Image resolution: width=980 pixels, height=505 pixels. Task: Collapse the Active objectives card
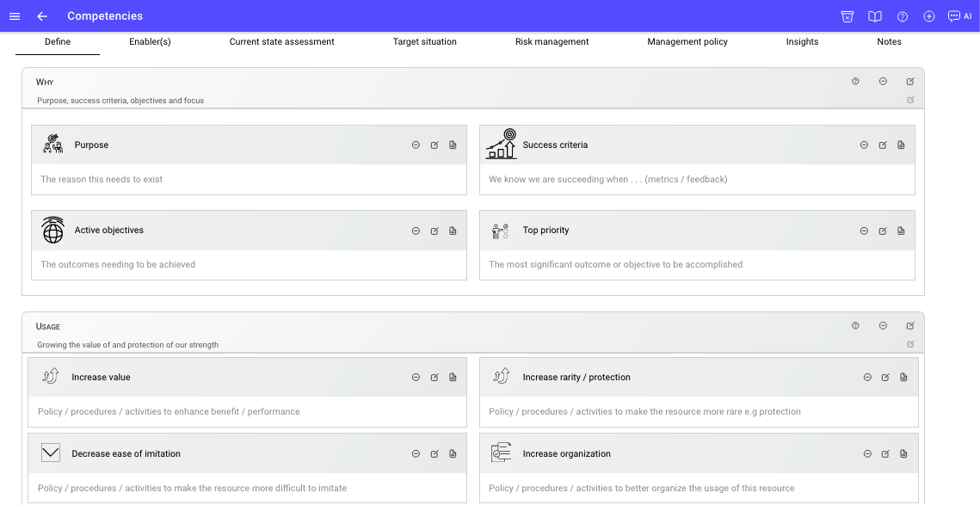pos(416,231)
